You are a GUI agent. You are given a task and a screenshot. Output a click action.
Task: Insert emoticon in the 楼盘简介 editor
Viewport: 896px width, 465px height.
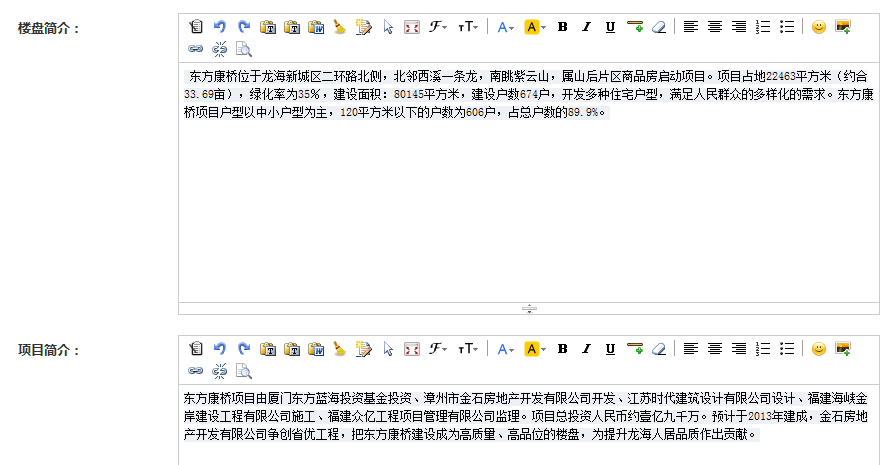[x=819, y=27]
